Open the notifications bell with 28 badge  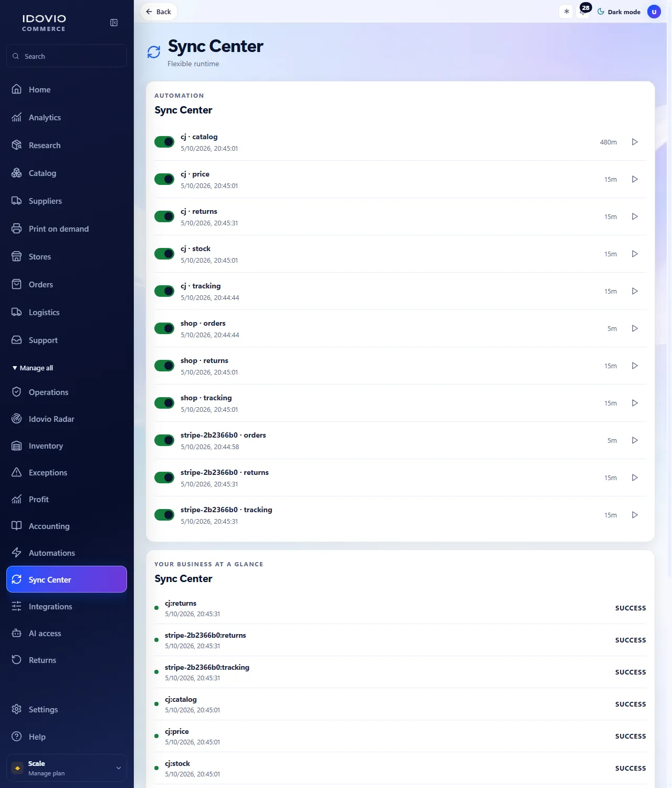[x=583, y=11]
